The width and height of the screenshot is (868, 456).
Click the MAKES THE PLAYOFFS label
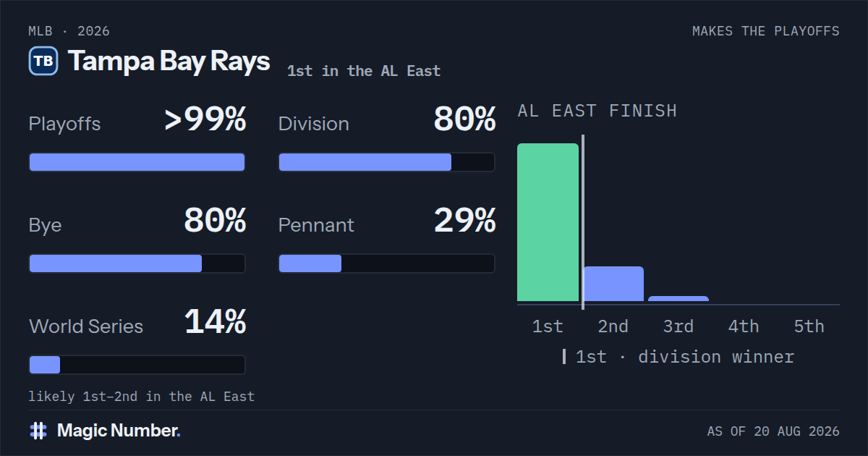(766, 31)
